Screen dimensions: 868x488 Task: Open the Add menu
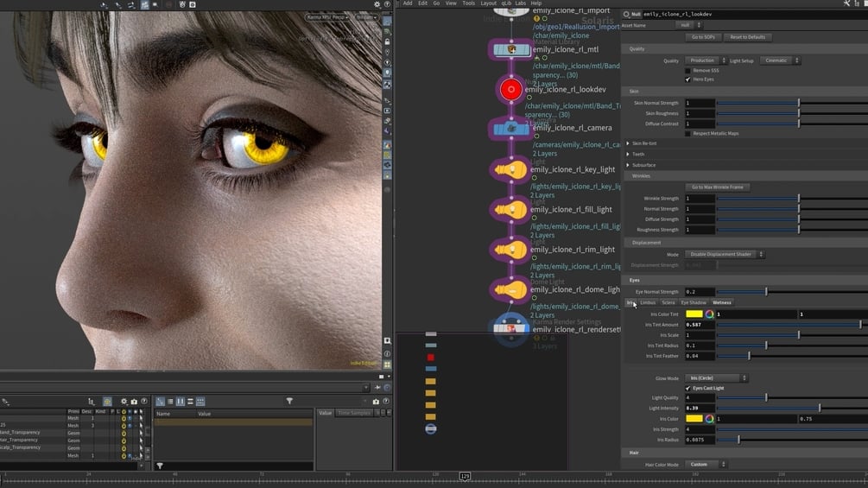pos(408,3)
